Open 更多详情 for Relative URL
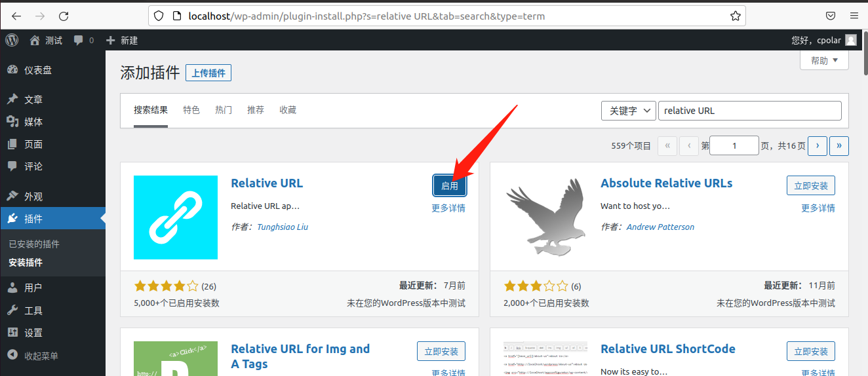The width and height of the screenshot is (868, 376). pos(448,208)
